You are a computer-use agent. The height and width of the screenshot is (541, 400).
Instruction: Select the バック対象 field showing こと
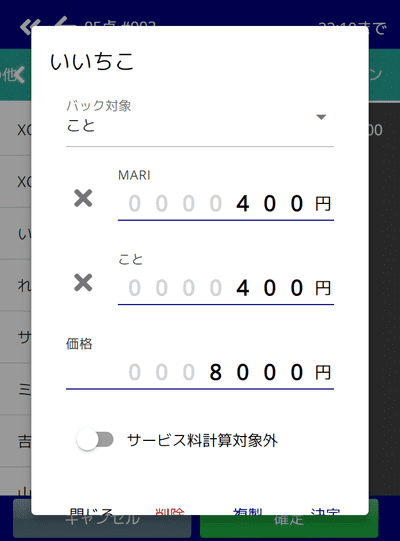click(200, 122)
